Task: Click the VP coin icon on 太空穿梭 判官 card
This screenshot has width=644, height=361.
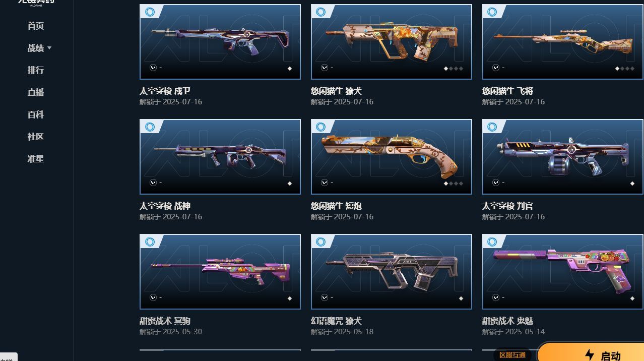Action: 496,183
